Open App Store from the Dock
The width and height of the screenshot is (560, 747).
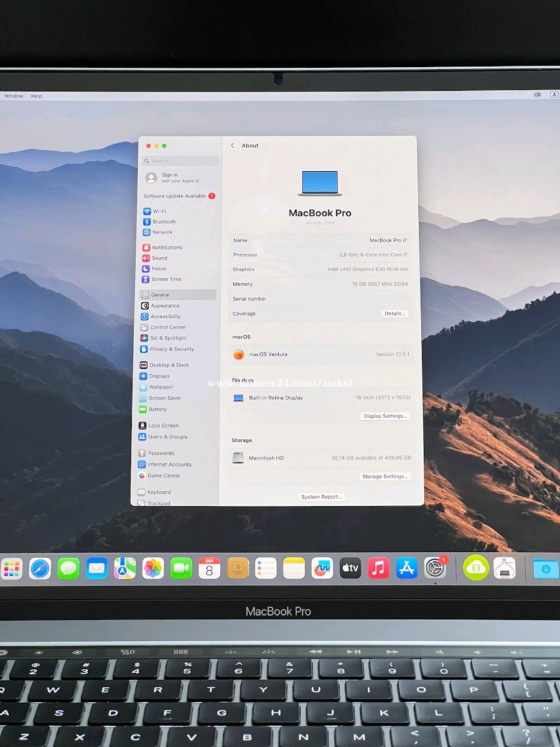pos(407,568)
